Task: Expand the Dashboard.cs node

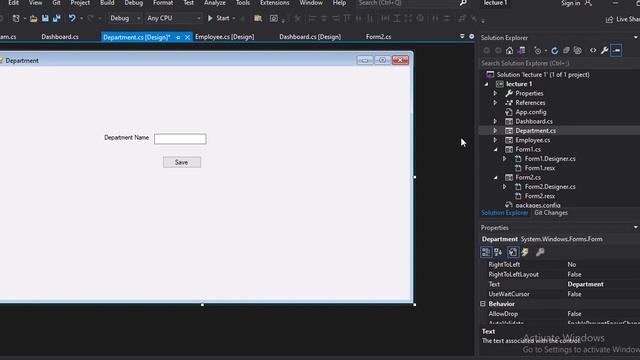Action: tap(495, 121)
